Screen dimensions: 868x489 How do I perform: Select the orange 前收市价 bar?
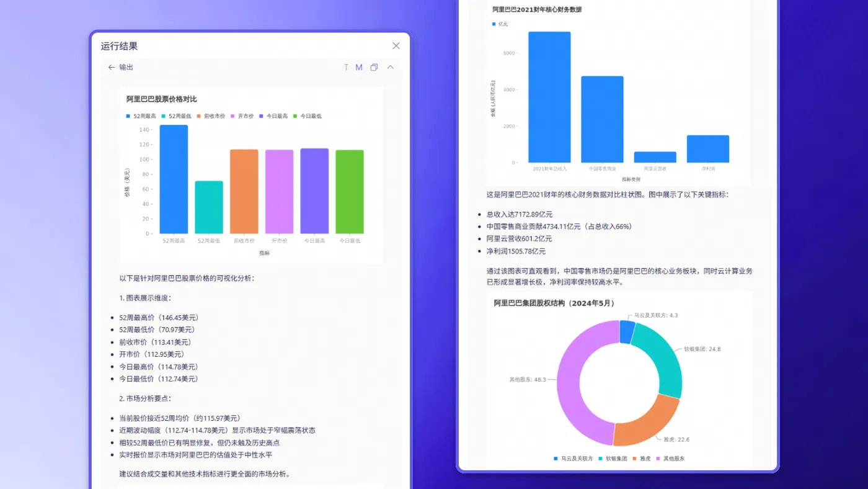tap(244, 192)
